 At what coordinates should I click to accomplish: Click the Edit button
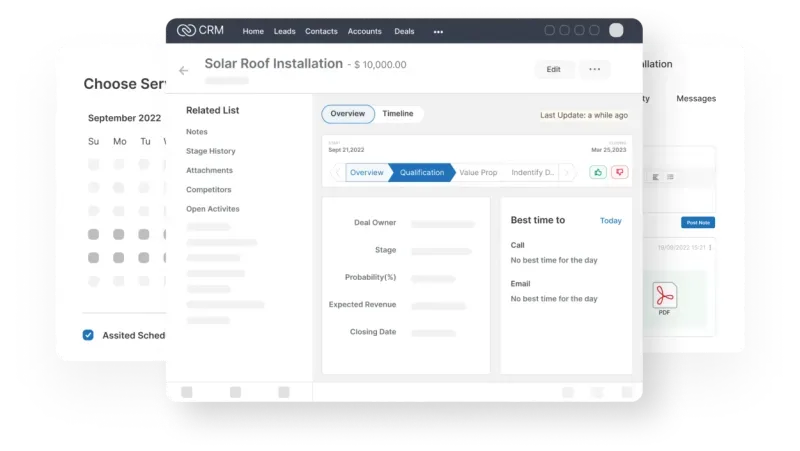coord(554,69)
